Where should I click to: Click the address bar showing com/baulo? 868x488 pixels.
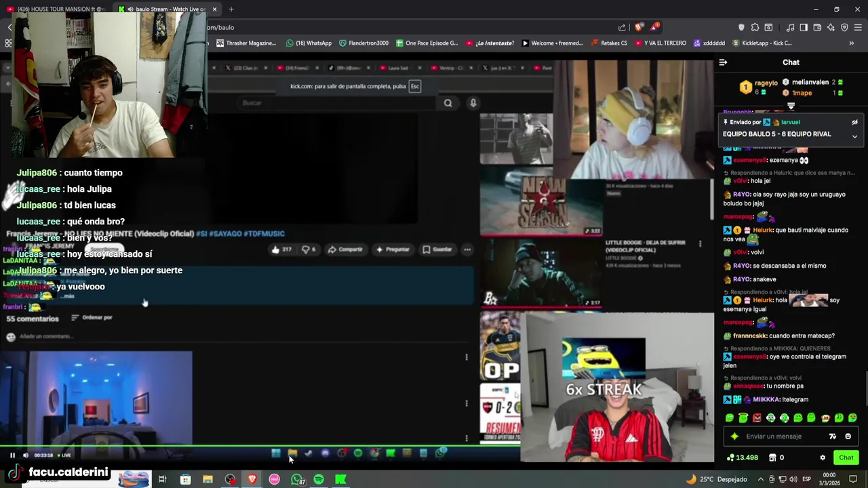tap(407, 27)
